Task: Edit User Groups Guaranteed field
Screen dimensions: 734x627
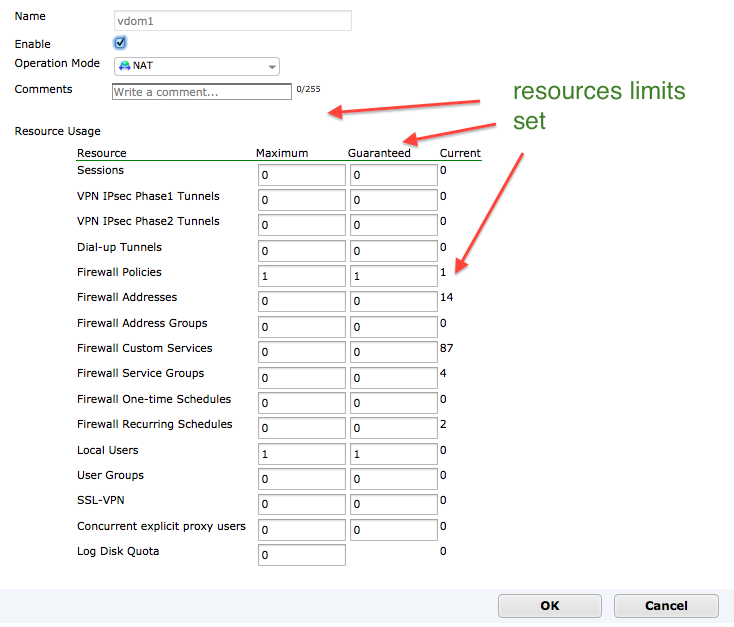Action: tap(394, 479)
